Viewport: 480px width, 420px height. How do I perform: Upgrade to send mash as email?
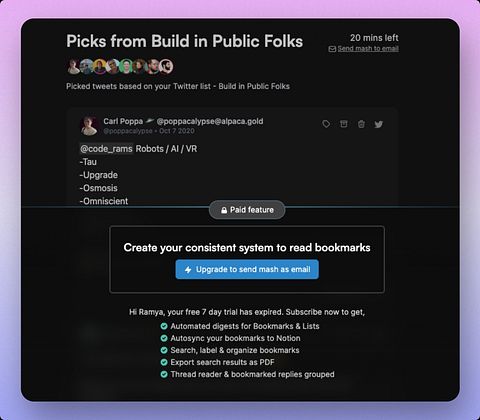tap(247, 269)
